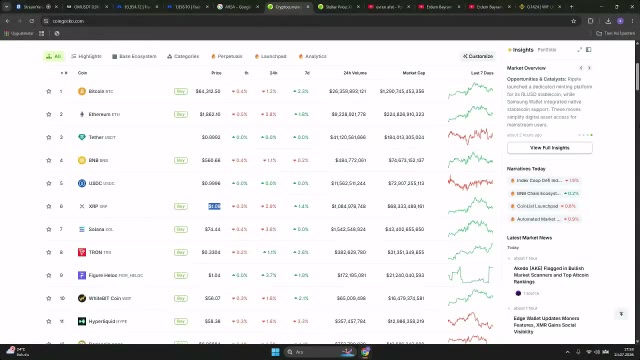Viewport: 640px width, 360px height.
Task: Show hidden system tray icons
Action: pyautogui.click(x=567, y=352)
